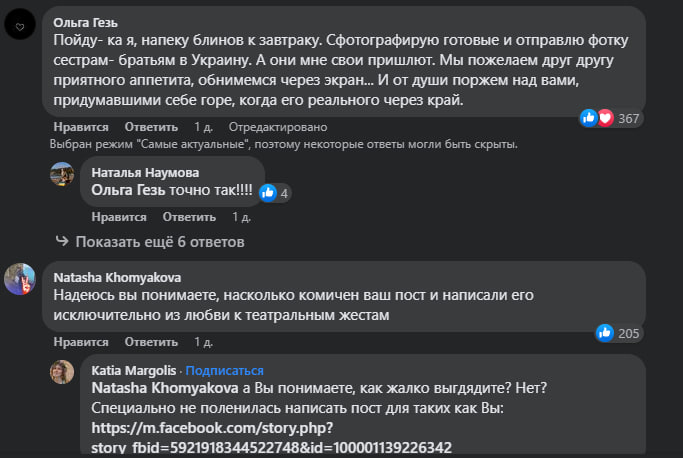Image resolution: width=683 pixels, height=458 pixels.
Task: View the 4 likes on Наталья Наумова's reply
Action: click(x=275, y=192)
